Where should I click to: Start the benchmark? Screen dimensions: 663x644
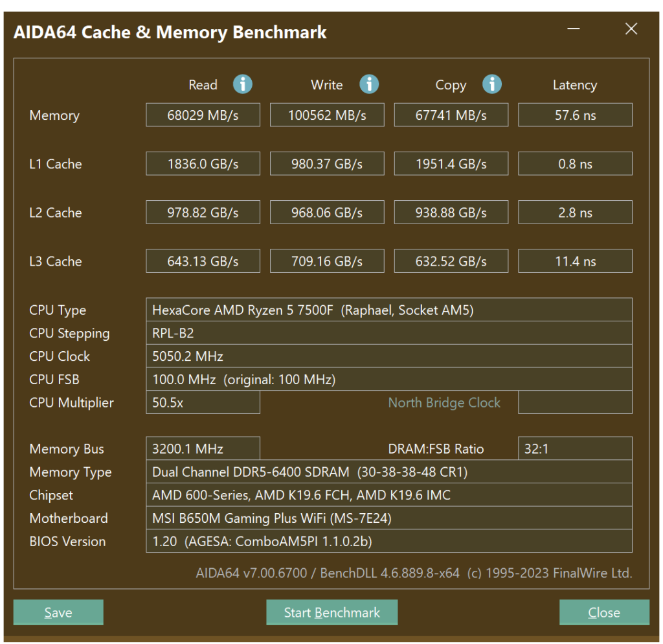pyautogui.click(x=331, y=612)
